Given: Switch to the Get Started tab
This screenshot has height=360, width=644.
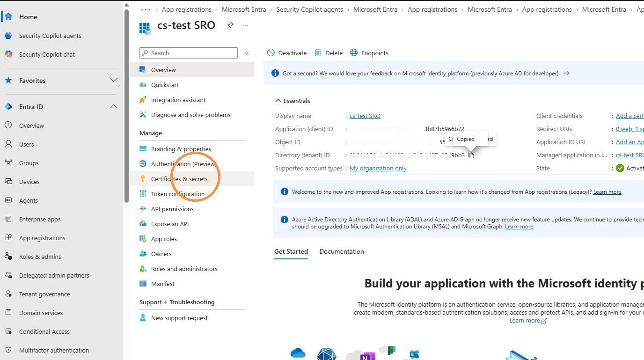Looking at the screenshot, I should click(291, 252).
